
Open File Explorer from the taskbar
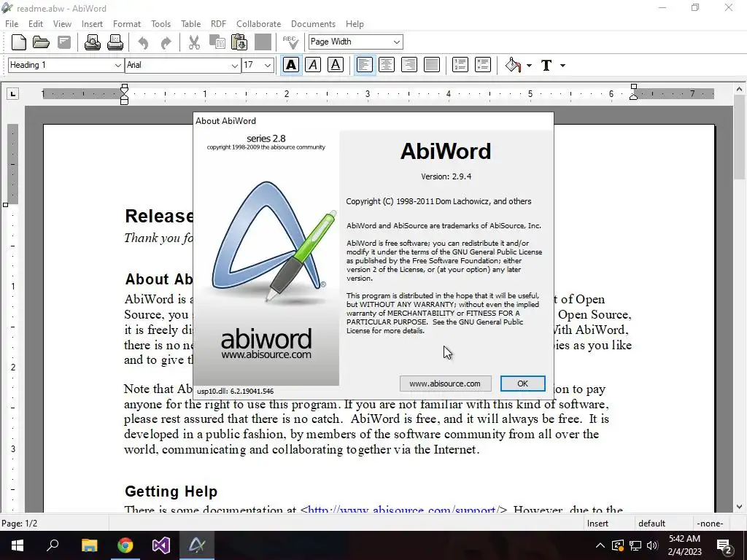tap(89, 545)
